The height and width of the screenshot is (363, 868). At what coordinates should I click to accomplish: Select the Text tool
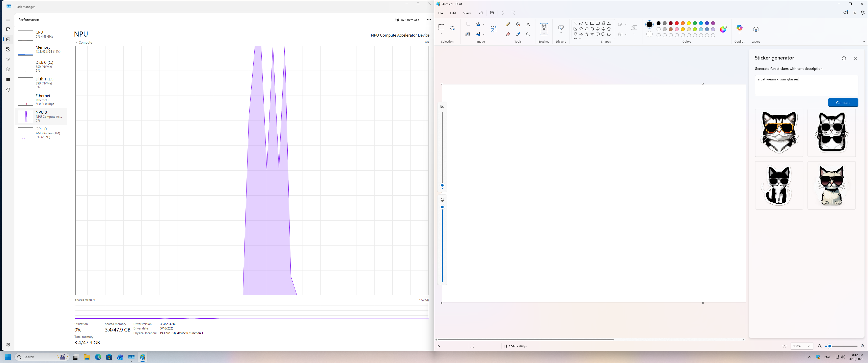pyautogui.click(x=528, y=24)
